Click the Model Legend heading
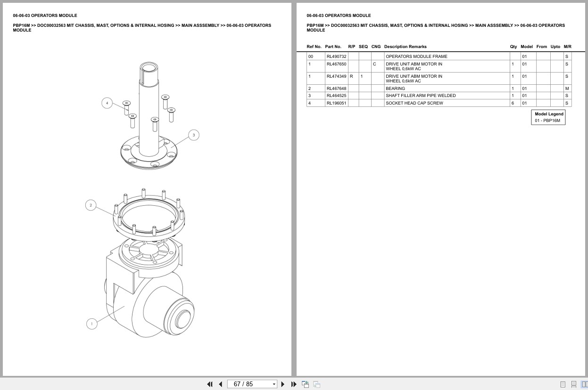588x390 pixels. point(549,114)
